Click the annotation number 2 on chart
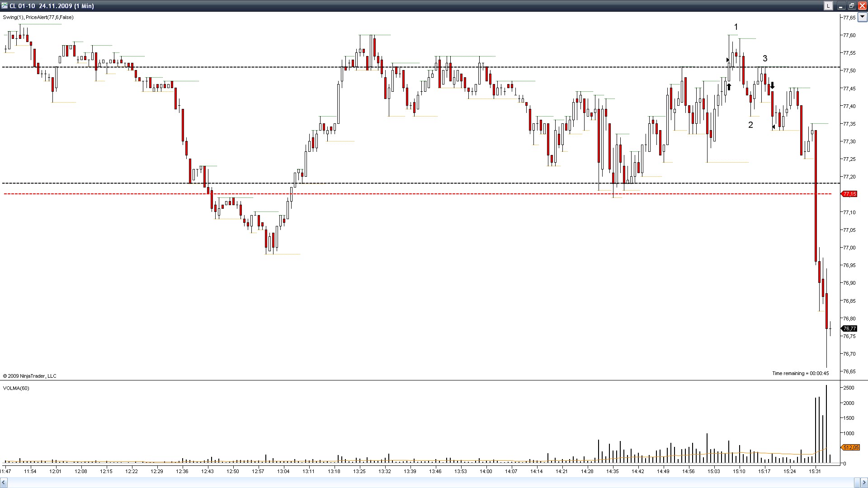This screenshot has width=868, height=488. point(750,125)
